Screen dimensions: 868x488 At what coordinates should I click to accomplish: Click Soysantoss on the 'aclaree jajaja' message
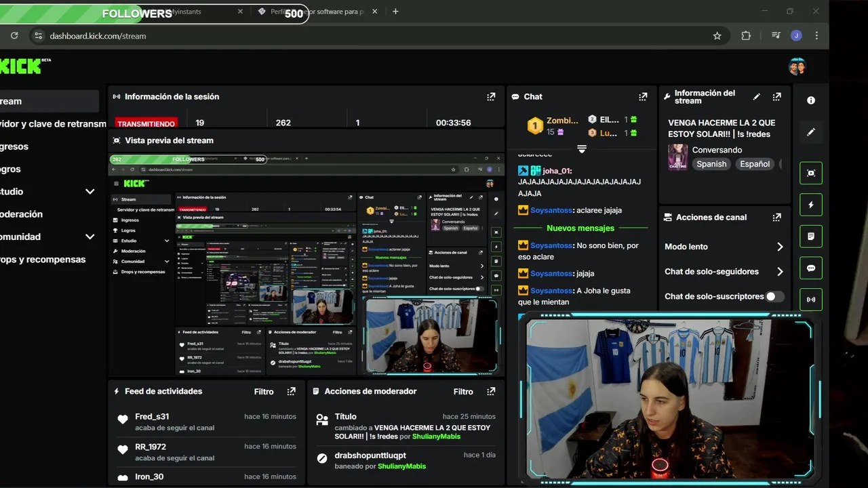(551, 210)
